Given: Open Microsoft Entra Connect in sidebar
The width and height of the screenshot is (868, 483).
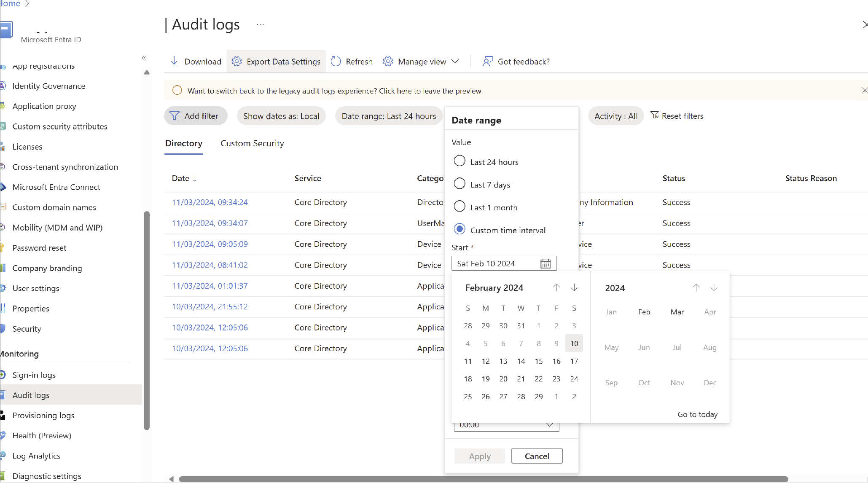Looking at the screenshot, I should (x=56, y=187).
